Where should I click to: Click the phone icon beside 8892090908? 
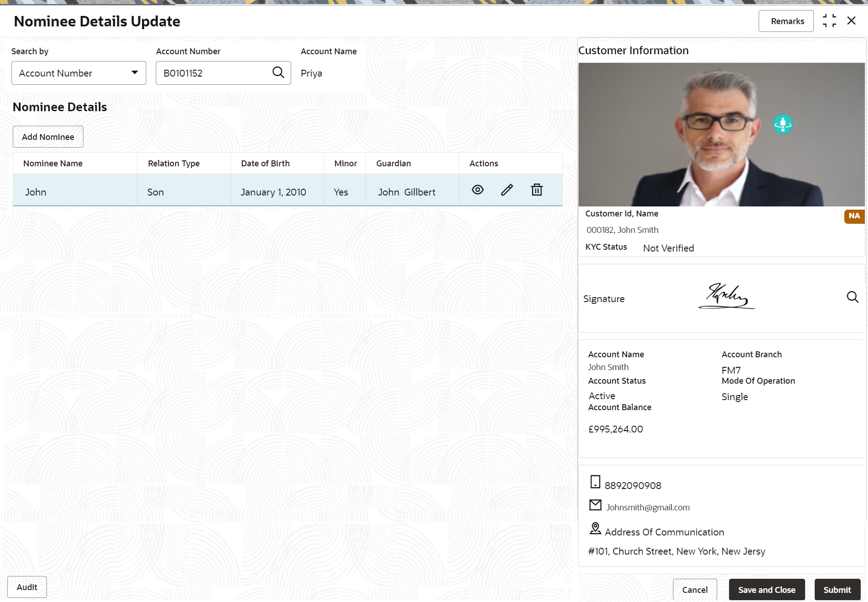(595, 482)
